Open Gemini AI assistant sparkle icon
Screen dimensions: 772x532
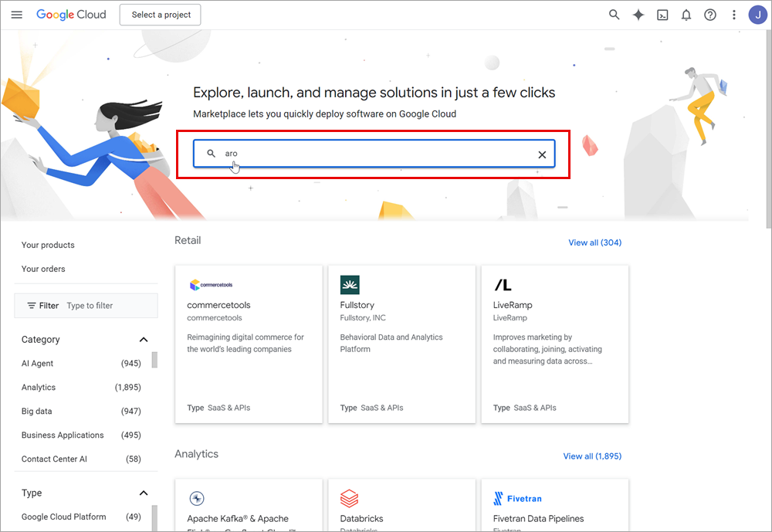[x=638, y=15]
